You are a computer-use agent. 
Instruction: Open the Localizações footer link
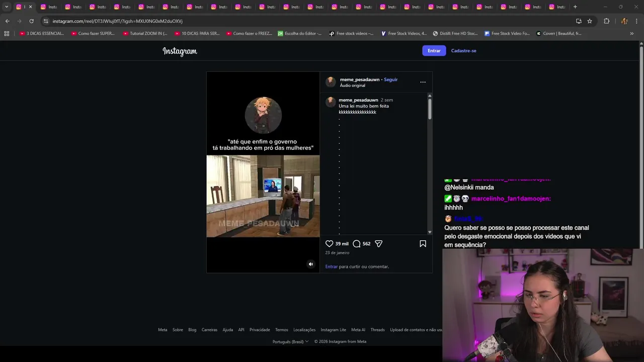point(304,330)
